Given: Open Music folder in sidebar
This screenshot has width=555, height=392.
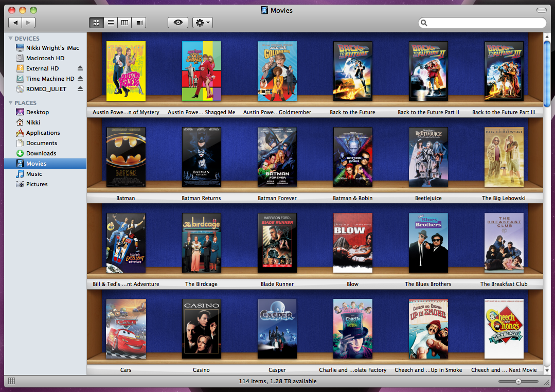Looking at the screenshot, I should (x=45, y=174).
